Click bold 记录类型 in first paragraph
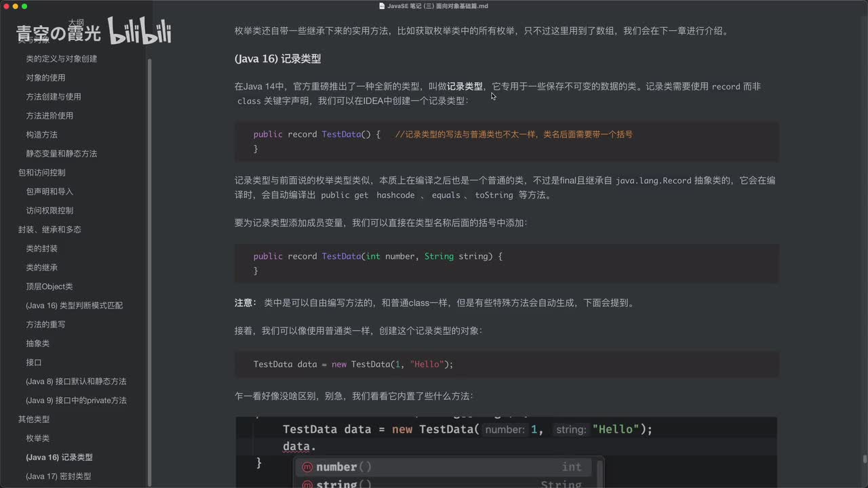868x488 pixels. [465, 87]
